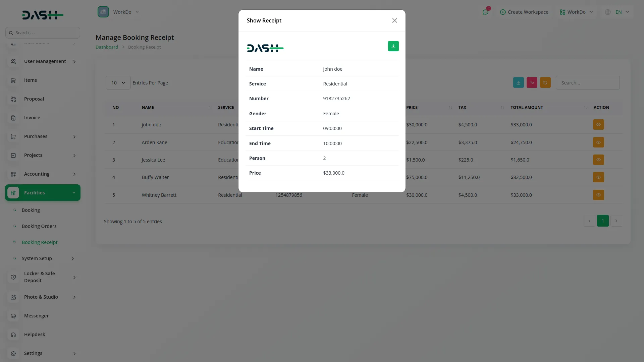The height and width of the screenshot is (362, 644).
Task: View receipt for Buffy Walter via the eye icon
Action: pyautogui.click(x=598, y=177)
